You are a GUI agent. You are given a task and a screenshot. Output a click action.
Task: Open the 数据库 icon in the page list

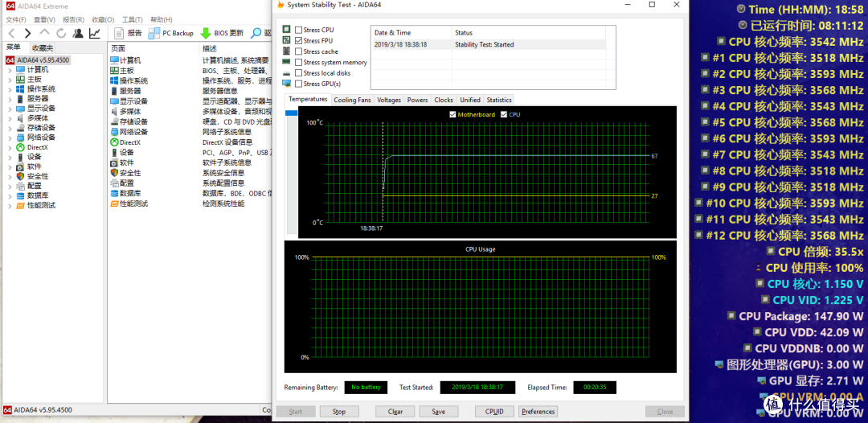coord(115,193)
